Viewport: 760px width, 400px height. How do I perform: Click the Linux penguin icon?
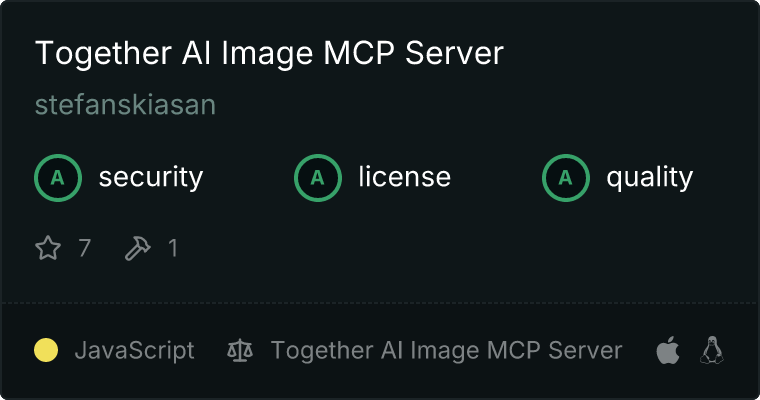tap(712, 350)
